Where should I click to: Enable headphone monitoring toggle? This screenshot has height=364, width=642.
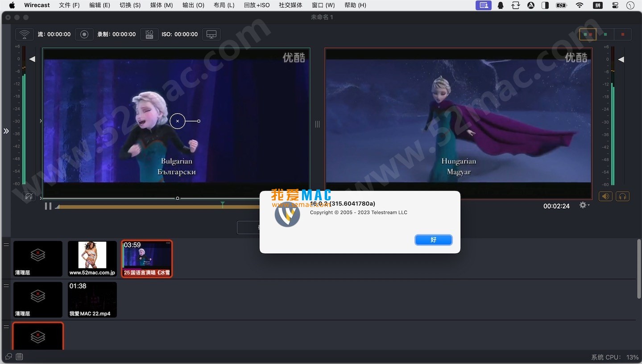click(622, 196)
